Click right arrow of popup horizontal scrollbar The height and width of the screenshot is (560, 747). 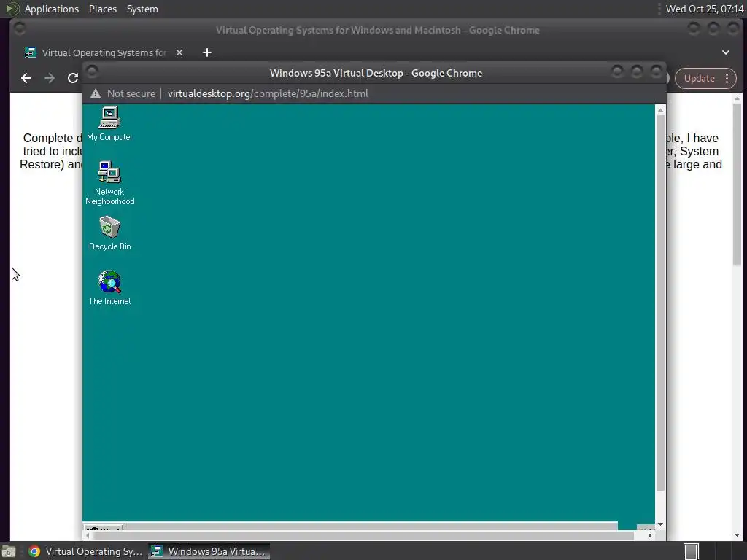click(x=650, y=535)
